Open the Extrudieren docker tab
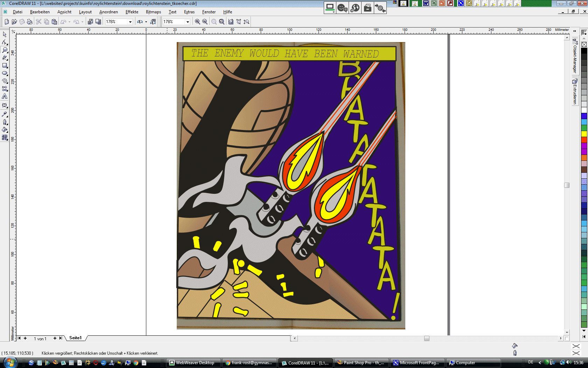 point(575,91)
